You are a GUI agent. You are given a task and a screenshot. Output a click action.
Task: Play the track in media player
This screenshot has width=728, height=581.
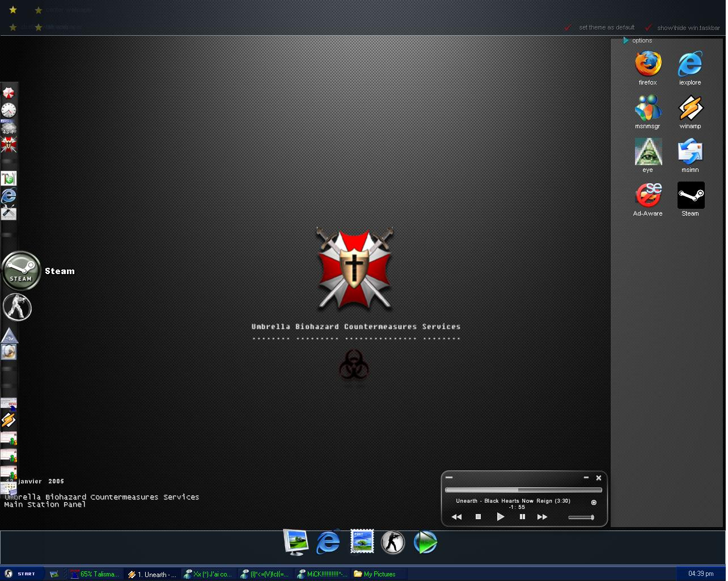pyautogui.click(x=500, y=516)
